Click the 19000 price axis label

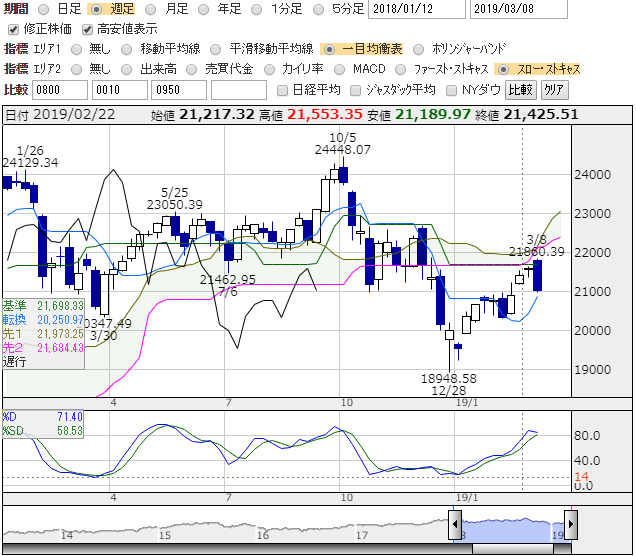pyautogui.click(x=592, y=370)
